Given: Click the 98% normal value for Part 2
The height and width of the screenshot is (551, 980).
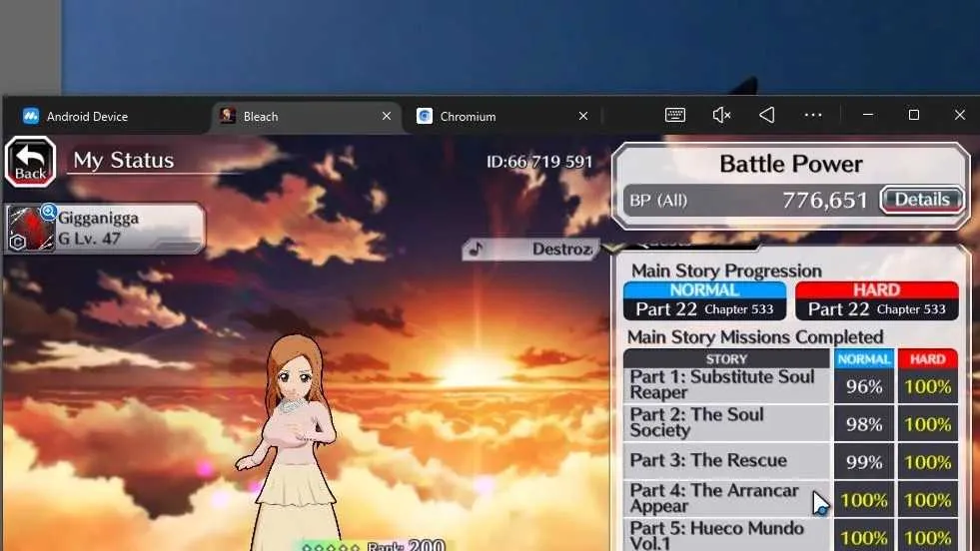Looking at the screenshot, I should 864,424.
